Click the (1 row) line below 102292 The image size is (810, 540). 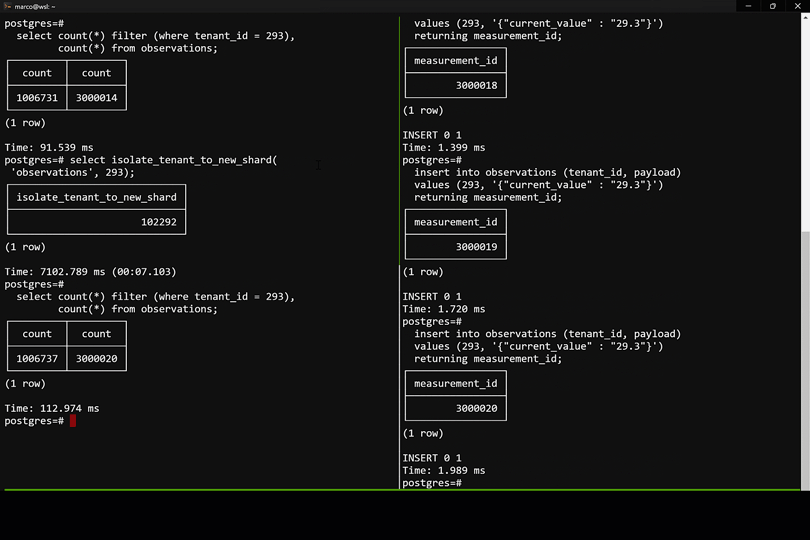pos(25,247)
